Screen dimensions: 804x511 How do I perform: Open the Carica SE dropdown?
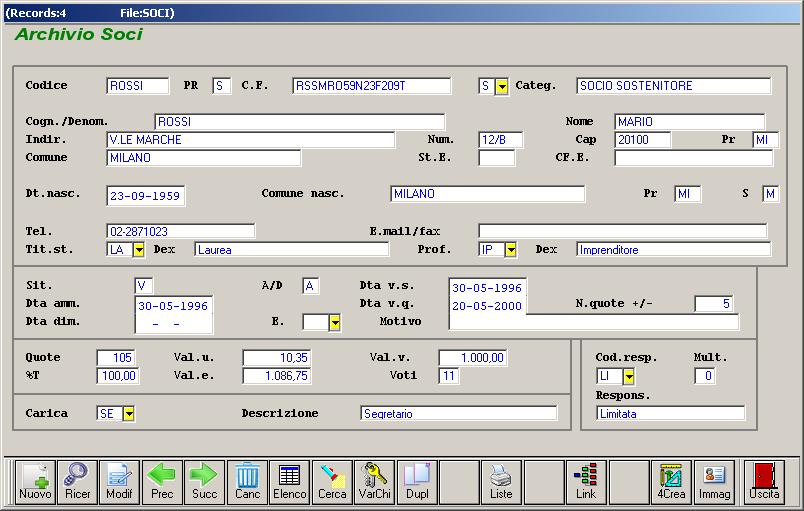click(129, 413)
